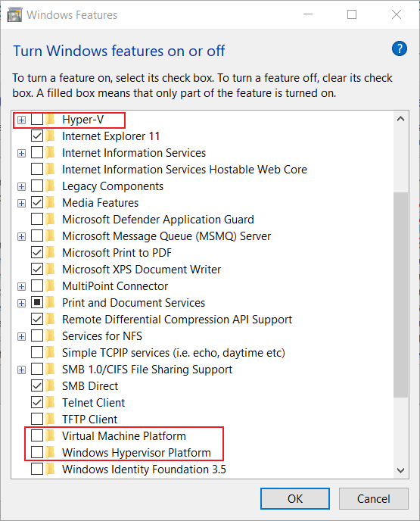Uncheck Microsoft Print to PDF
420x521 pixels.
click(37, 252)
